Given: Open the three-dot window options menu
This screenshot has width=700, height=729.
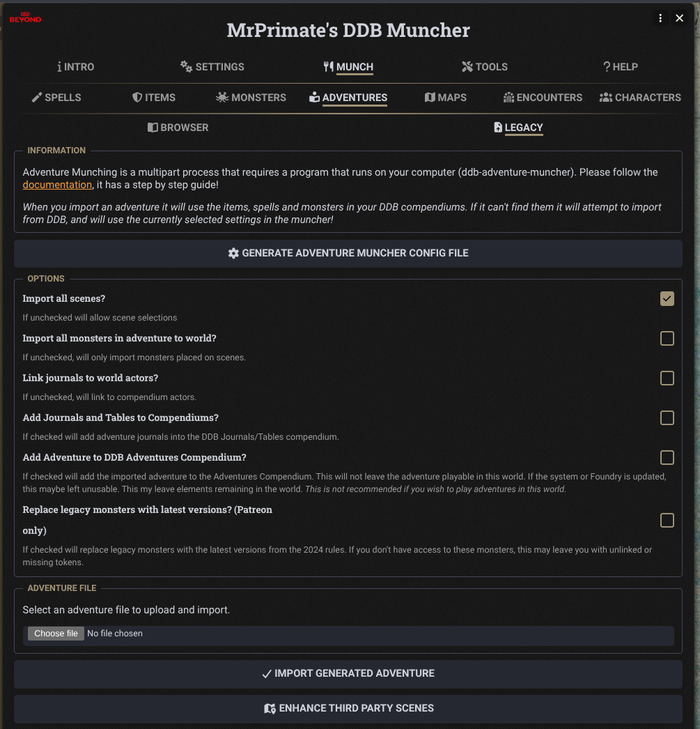Looking at the screenshot, I should point(660,18).
